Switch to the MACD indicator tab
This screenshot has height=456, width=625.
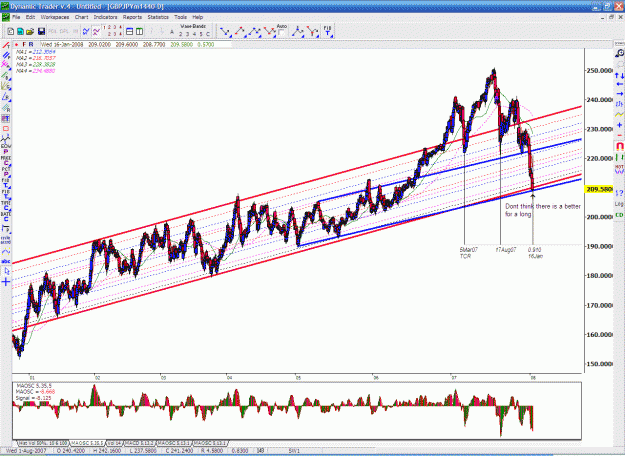coord(140,443)
